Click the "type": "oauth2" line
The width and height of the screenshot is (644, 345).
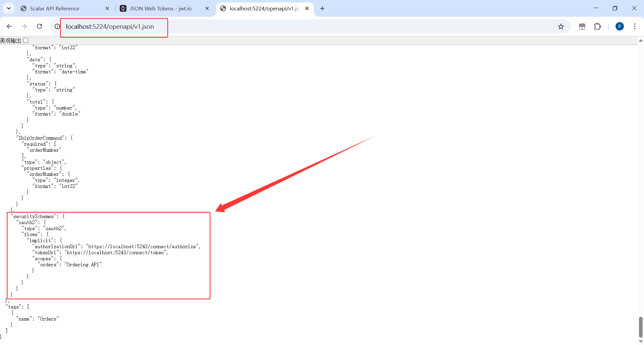44,228
